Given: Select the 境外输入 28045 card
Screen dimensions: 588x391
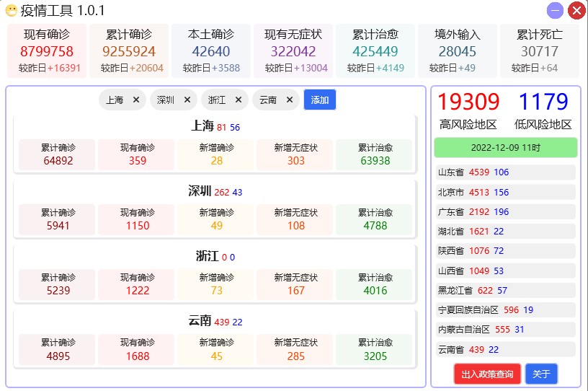Looking at the screenshot, I should click(458, 51).
